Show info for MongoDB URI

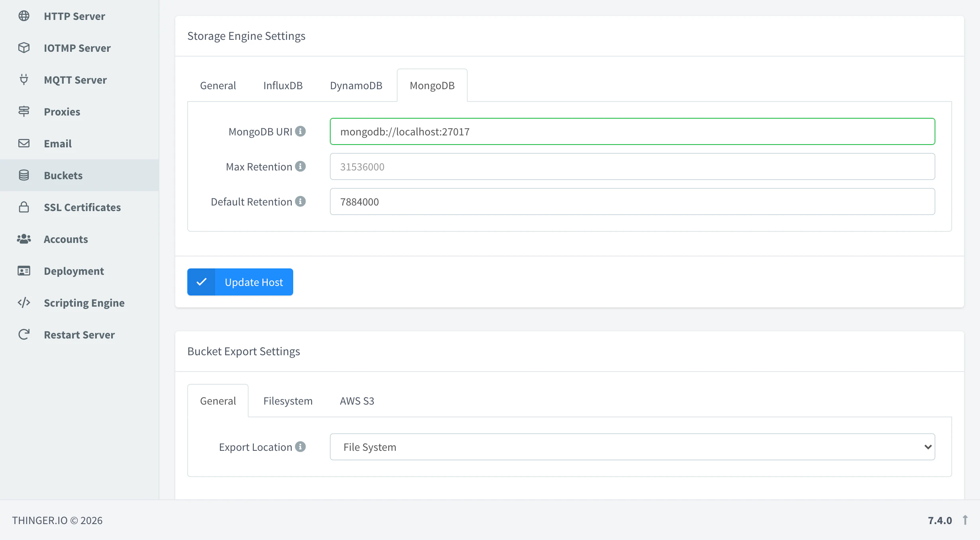tap(300, 131)
